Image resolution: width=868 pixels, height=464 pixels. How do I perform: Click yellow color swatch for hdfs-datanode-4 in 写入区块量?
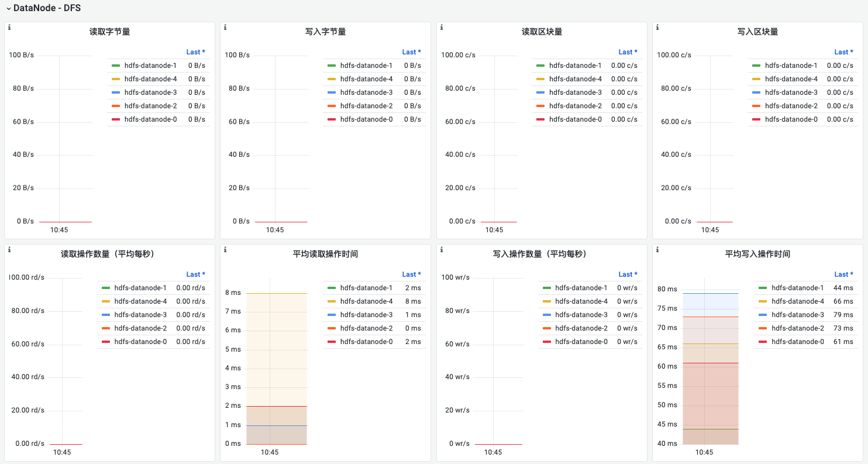pyautogui.click(x=756, y=79)
